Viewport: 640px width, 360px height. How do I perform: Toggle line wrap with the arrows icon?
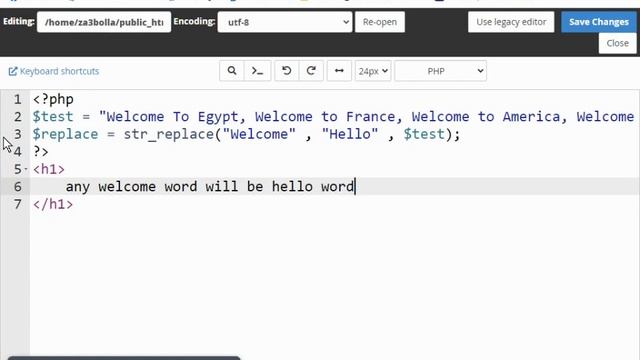click(339, 71)
